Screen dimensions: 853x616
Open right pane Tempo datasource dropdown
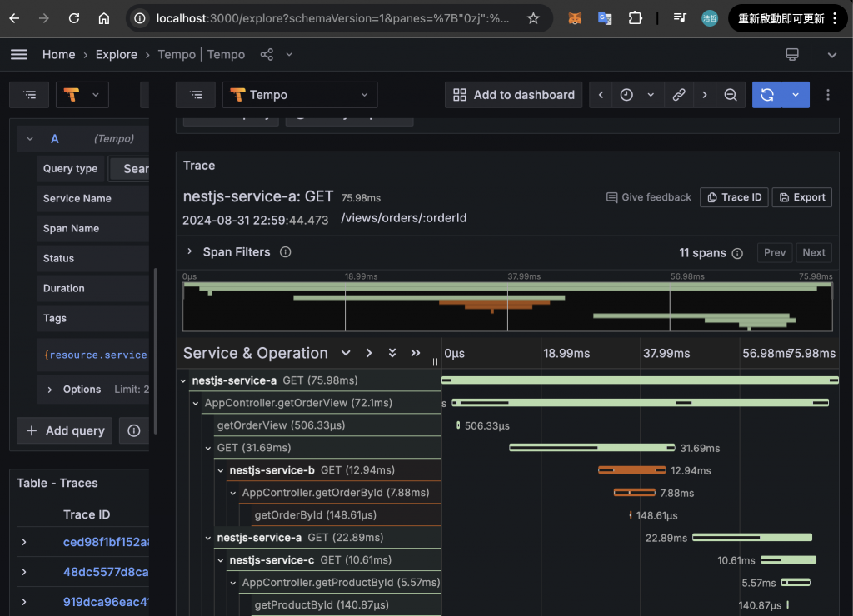pyautogui.click(x=300, y=95)
